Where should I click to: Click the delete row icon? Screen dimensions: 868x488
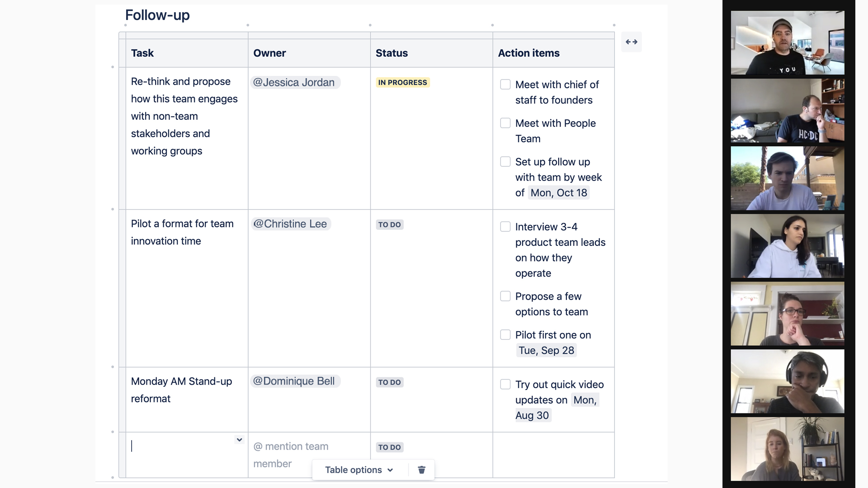tap(421, 469)
